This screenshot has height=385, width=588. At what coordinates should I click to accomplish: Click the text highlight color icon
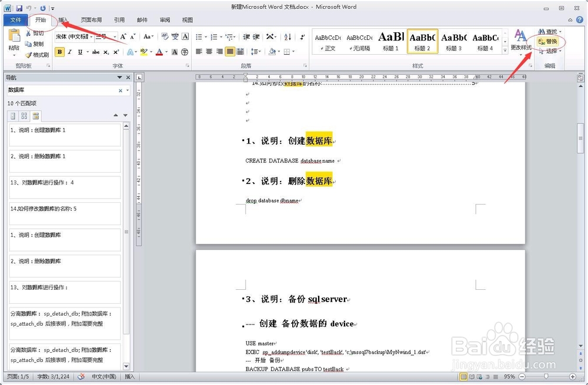(144, 52)
